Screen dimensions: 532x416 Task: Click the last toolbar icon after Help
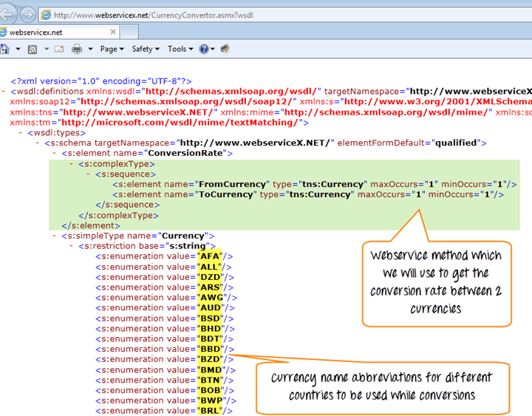[225, 49]
